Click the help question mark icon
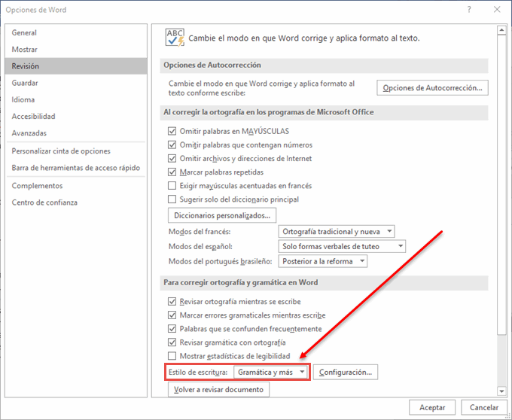 (x=469, y=10)
